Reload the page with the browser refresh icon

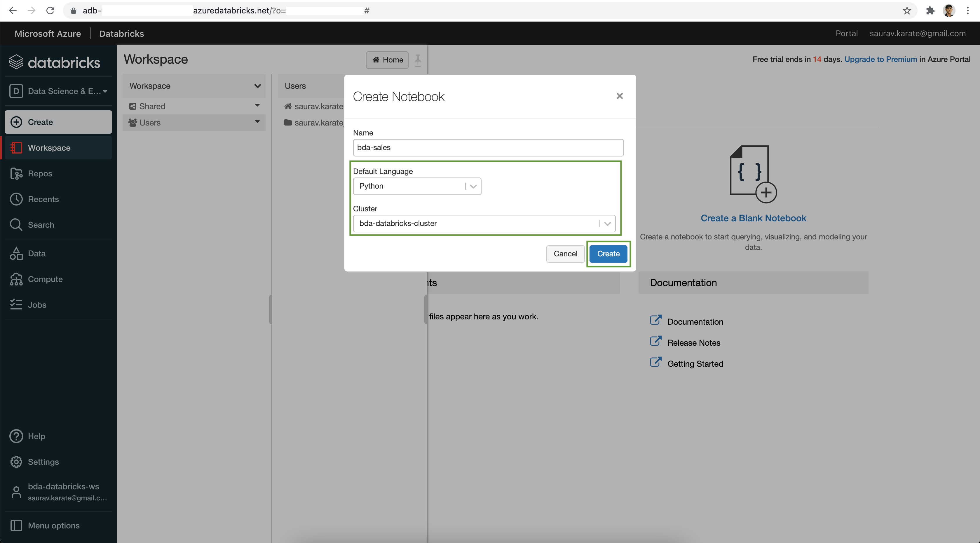point(50,10)
